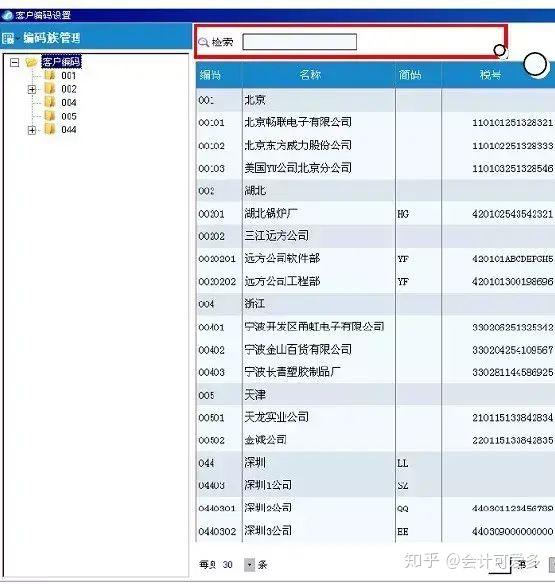Collapse the 客户编码 root node
This screenshot has width=555, height=584.
(x=14, y=62)
